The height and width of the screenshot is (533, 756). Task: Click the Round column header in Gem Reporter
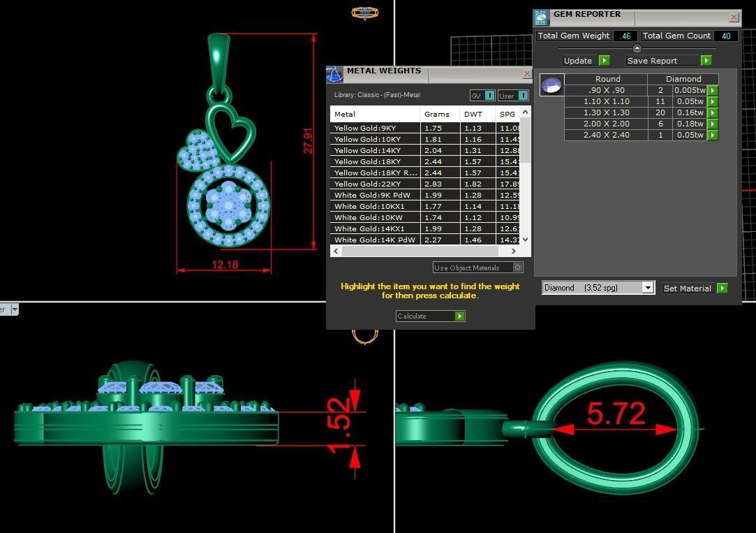[x=607, y=79]
